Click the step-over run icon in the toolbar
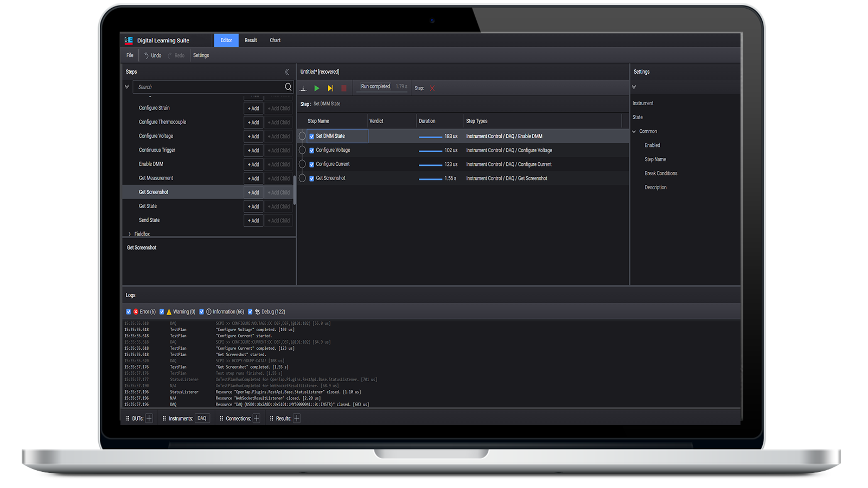 pos(331,87)
